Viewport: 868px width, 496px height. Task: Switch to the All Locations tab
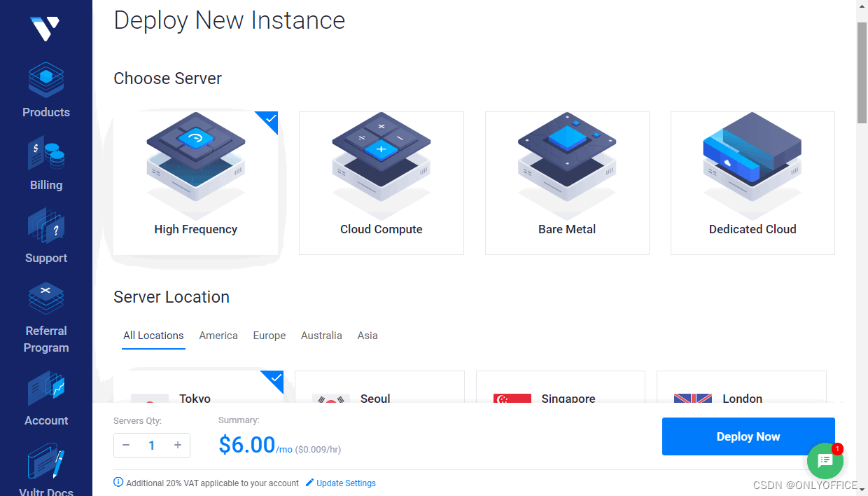click(x=153, y=336)
